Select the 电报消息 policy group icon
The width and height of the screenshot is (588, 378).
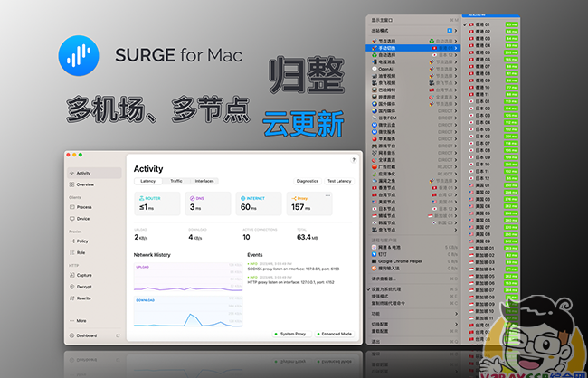pyautogui.click(x=375, y=61)
